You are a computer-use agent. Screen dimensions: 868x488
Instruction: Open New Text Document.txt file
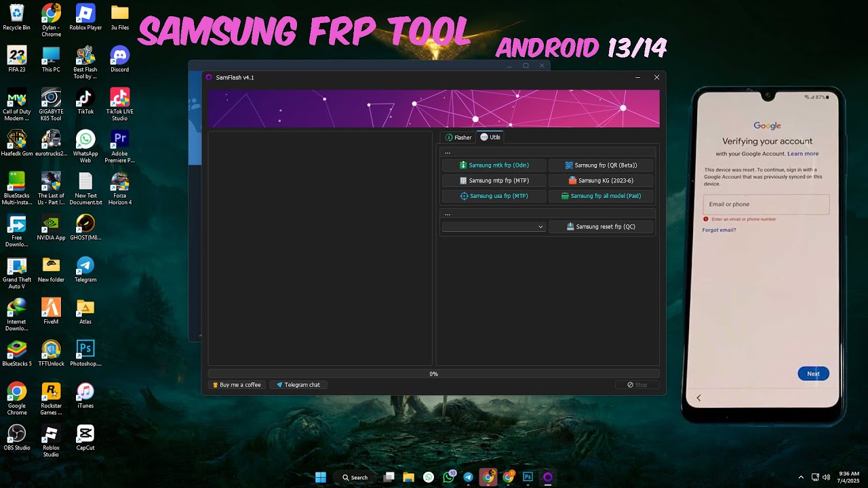pyautogui.click(x=85, y=188)
